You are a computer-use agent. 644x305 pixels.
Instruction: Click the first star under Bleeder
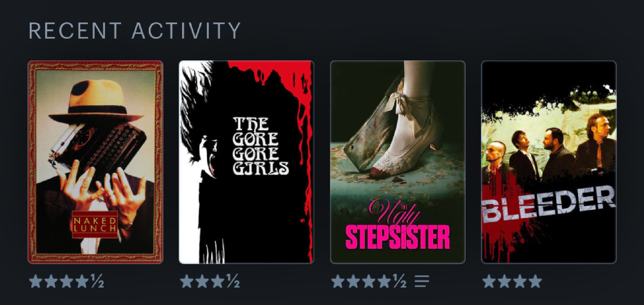pos(489,281)
